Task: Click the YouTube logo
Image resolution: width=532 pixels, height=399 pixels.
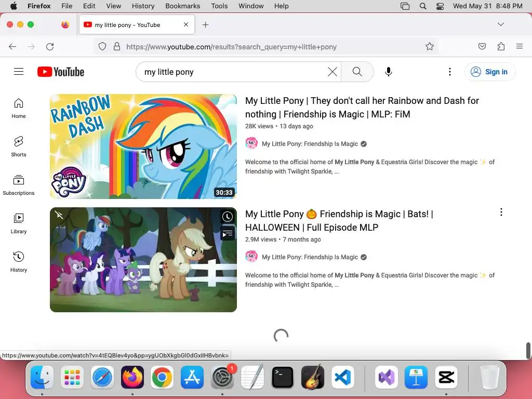Action: 61,72
